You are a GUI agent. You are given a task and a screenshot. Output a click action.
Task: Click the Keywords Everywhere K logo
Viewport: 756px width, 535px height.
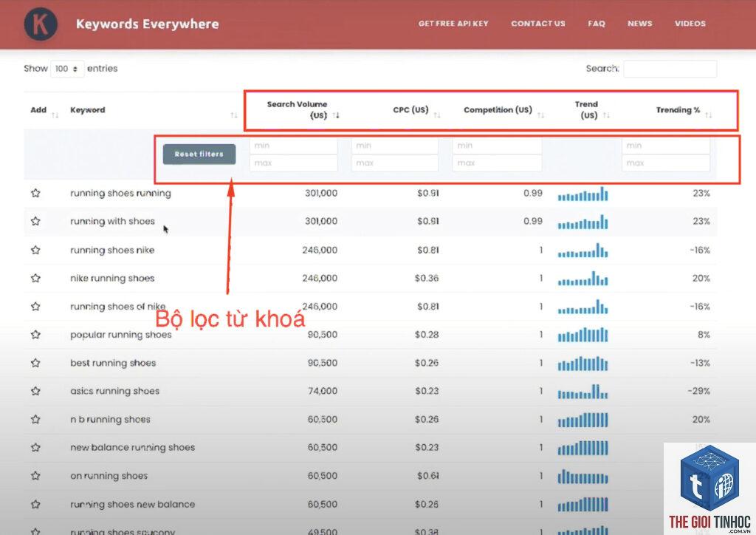41,24
